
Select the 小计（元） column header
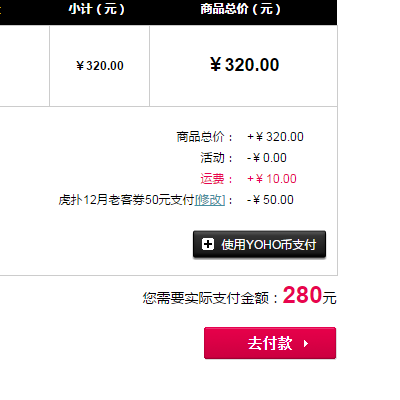click(97, 9)
